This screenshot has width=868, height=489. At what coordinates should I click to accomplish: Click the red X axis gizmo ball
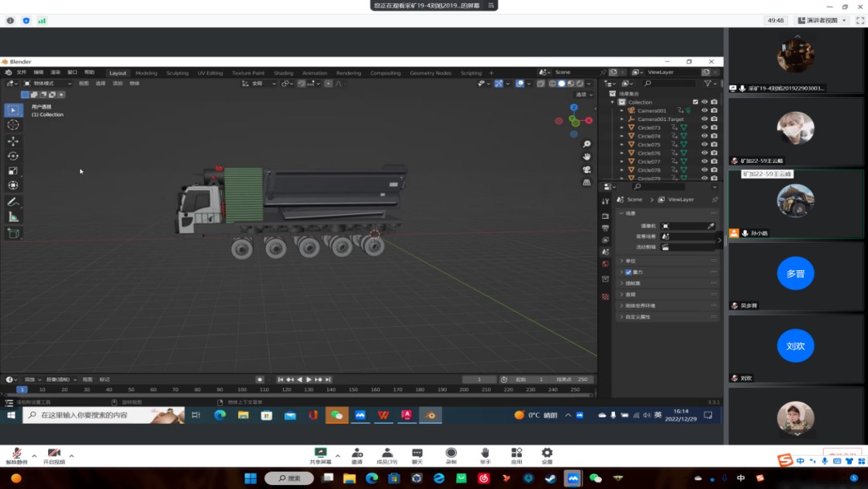pyautogui.click(x=589, y=120)
